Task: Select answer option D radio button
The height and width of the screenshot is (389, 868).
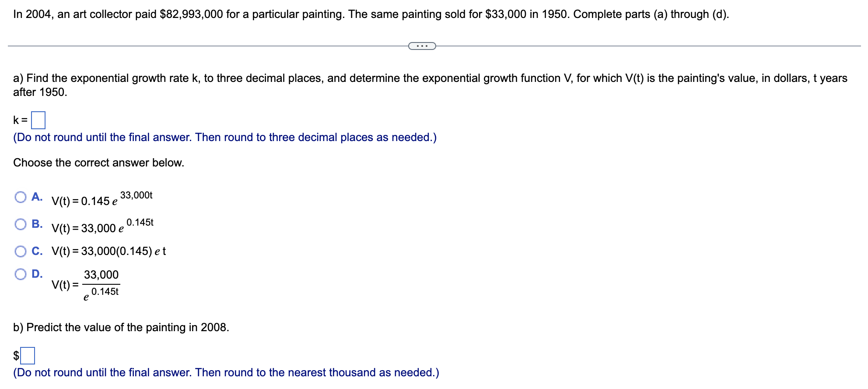Action: tap(20, 274)
